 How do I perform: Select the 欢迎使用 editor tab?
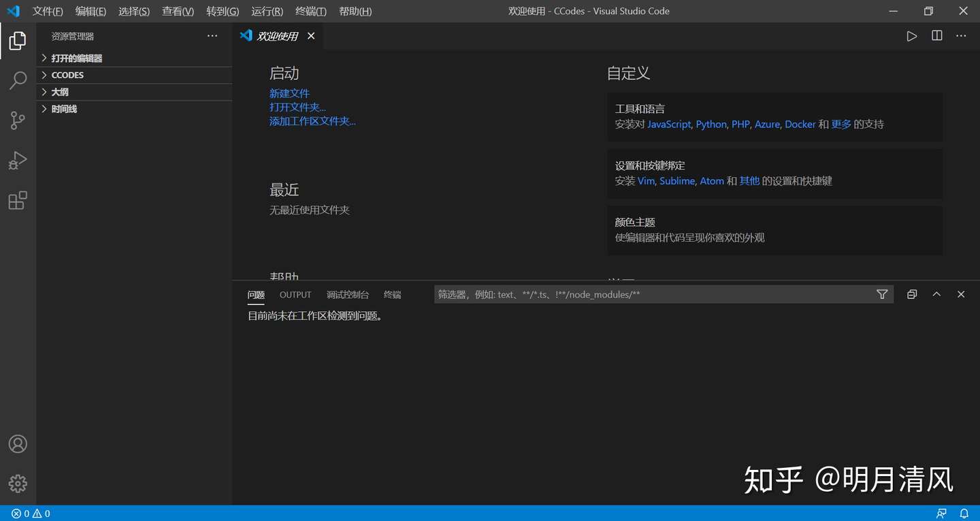(x=278, y=36)
